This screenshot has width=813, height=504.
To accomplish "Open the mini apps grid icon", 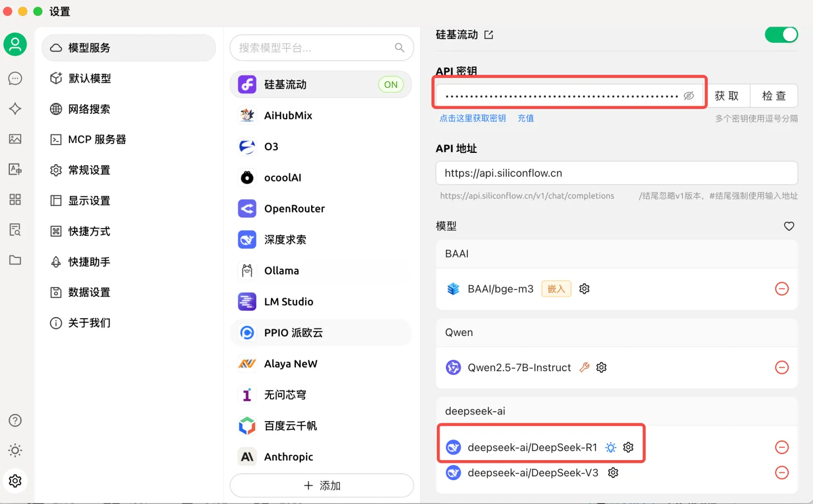I will coord(15,199).
